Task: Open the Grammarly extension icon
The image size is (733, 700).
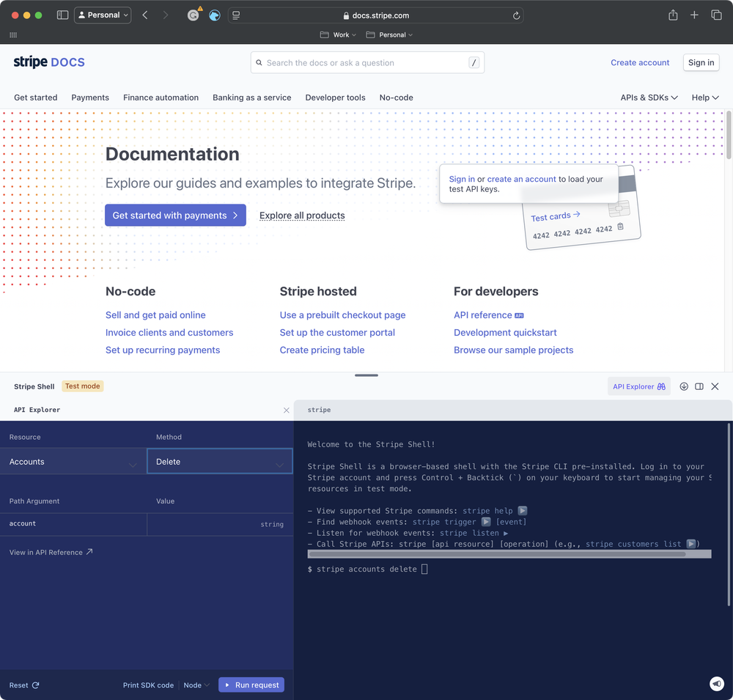Action: tap(193, 15)
